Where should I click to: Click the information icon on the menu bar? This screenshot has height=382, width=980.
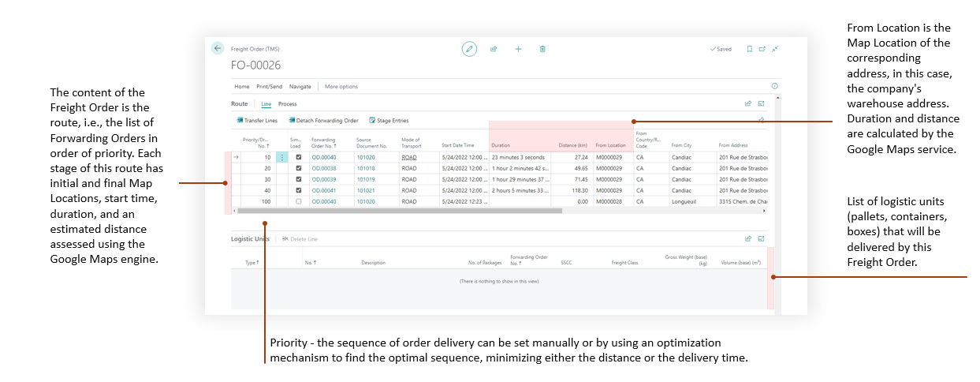[x=774, y=86]
